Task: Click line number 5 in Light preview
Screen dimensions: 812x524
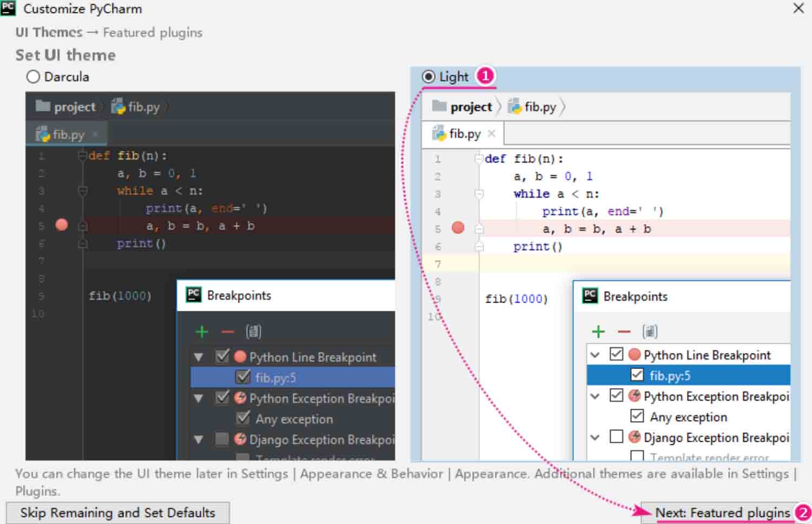Action: pyautogui.click(x=438, y=229)
